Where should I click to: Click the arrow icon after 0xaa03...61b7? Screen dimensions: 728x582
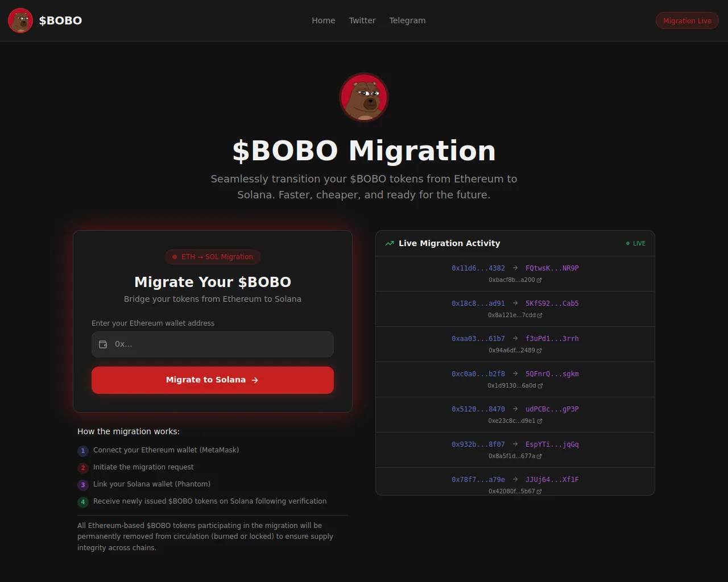coord(515,338)
